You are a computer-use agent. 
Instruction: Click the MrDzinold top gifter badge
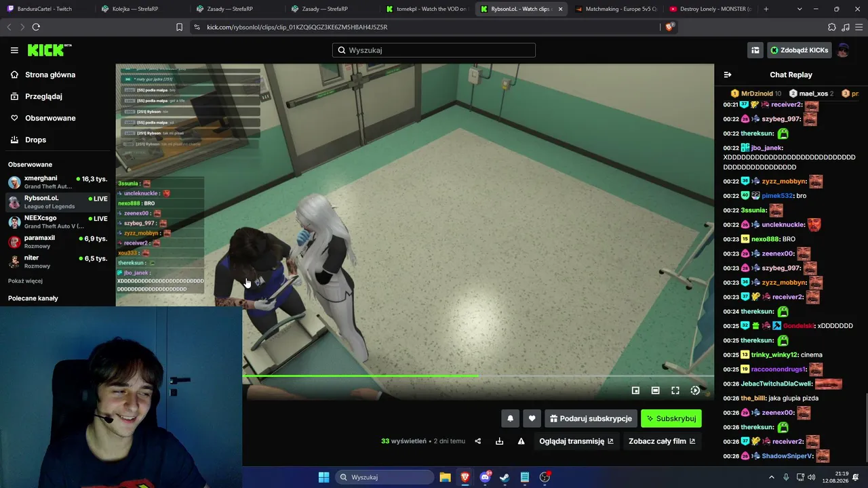[x=756, y=94]
